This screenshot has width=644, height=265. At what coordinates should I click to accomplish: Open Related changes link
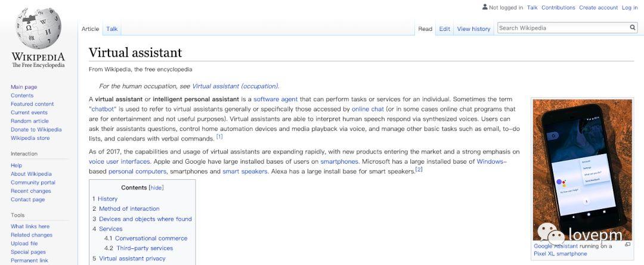[x=32, y=235]
